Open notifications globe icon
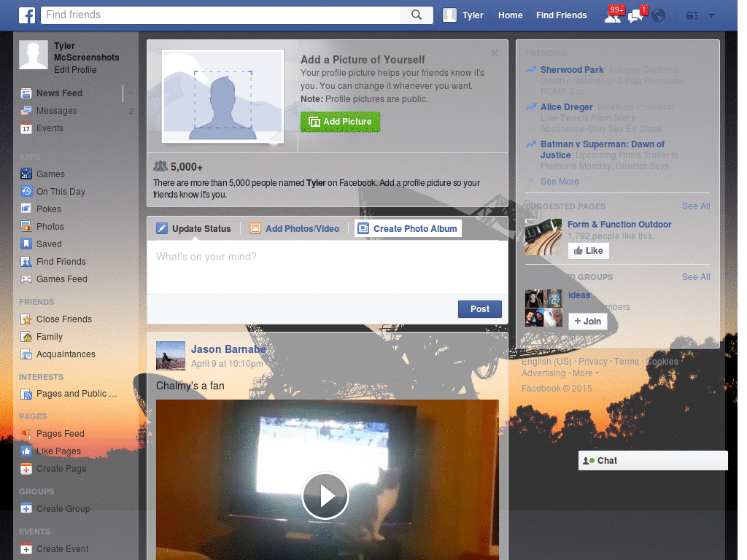The height and width of the screenshot is (560, 747). 659,16
